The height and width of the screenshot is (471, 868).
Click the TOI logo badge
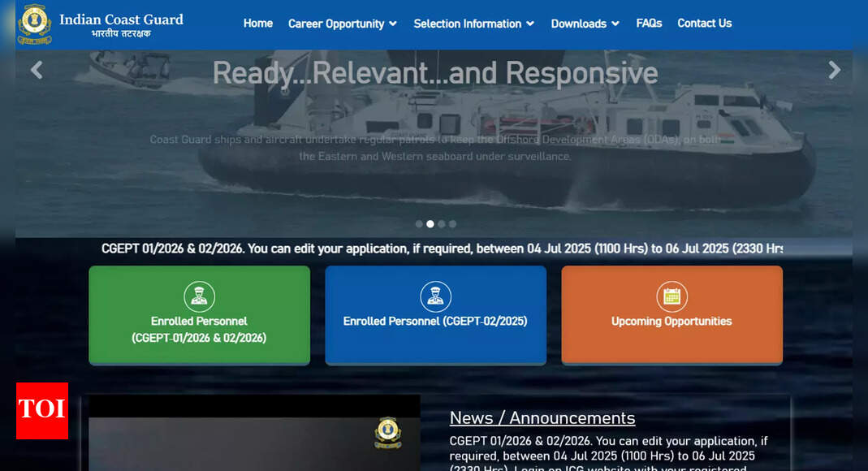42,410
